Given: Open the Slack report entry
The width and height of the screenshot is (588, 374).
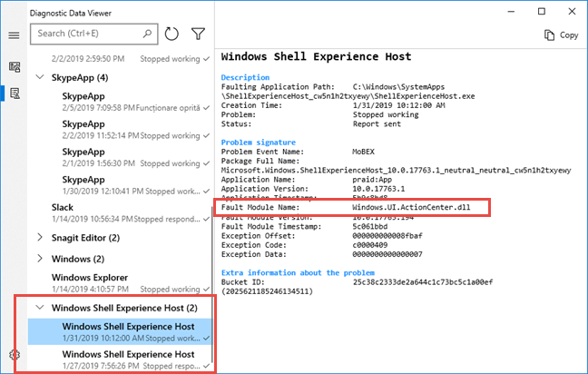Looking at the screenshot, I should click(120, 212).
